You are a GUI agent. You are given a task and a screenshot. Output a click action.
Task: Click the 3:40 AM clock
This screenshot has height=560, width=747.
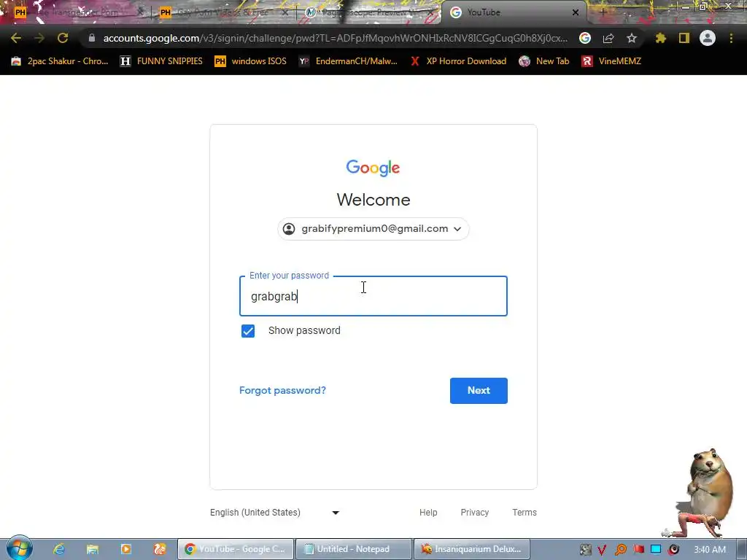[710, 550]
